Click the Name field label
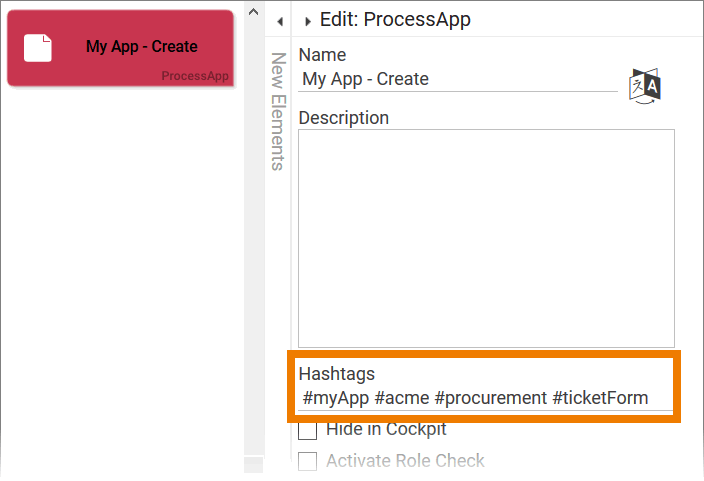The height and width of the screenshot is (481, 704). [322, 55]
